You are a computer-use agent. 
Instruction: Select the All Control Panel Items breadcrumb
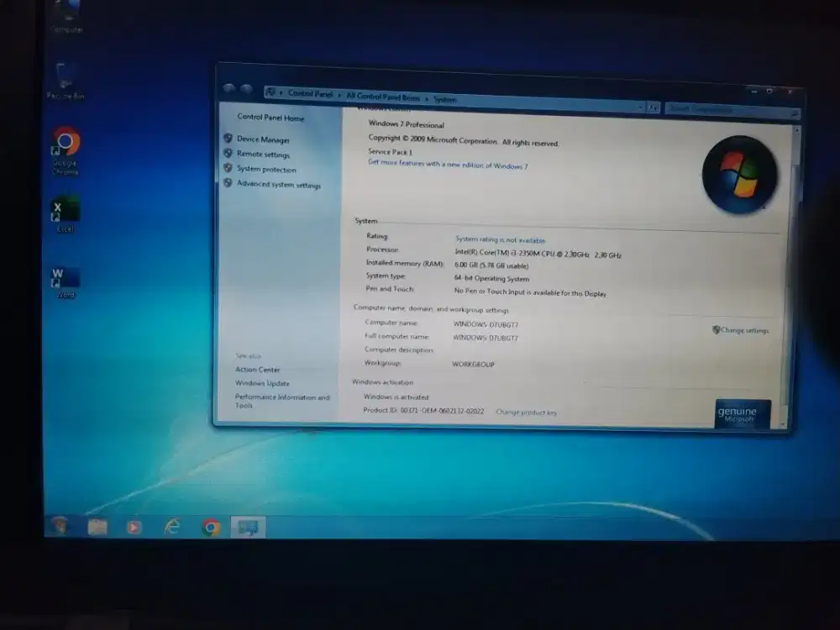click(x=383, y=97)
